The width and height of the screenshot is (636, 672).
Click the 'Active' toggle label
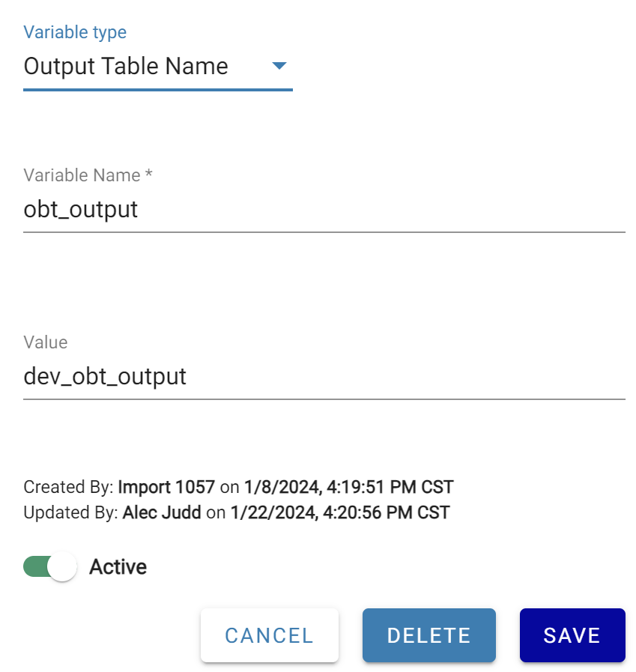(x=118, y=567)
